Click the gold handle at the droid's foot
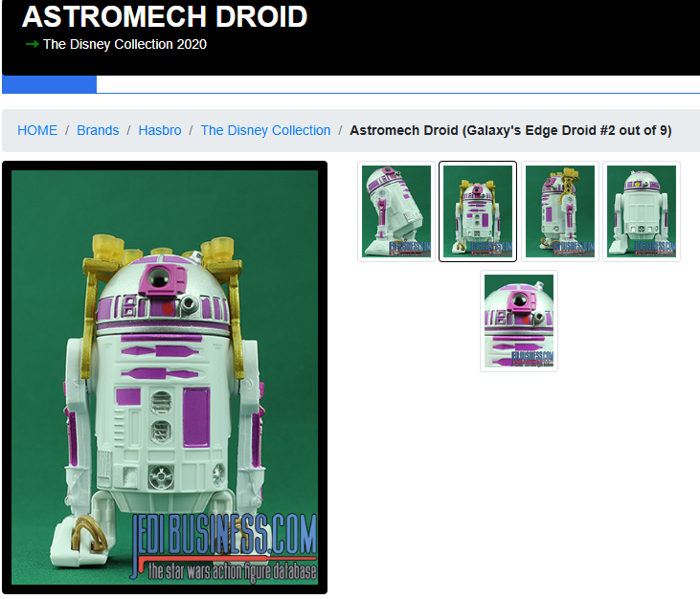 (89, 534)
